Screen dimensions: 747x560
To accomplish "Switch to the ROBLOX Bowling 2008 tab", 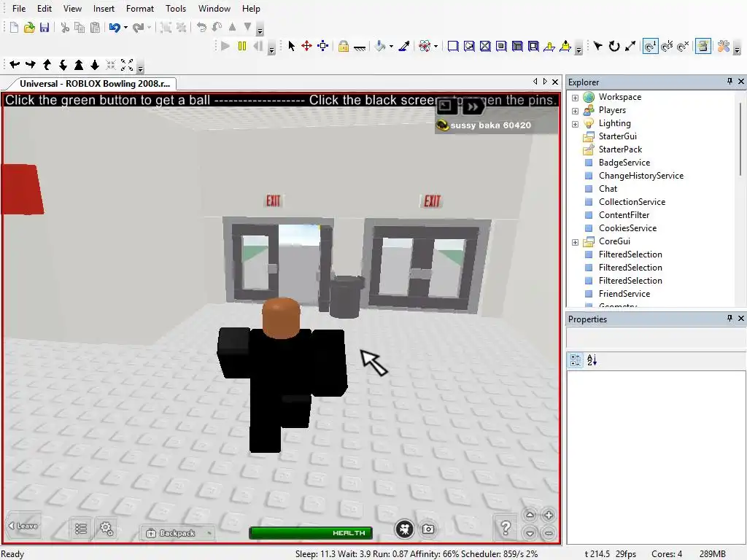I will point(94,83).
